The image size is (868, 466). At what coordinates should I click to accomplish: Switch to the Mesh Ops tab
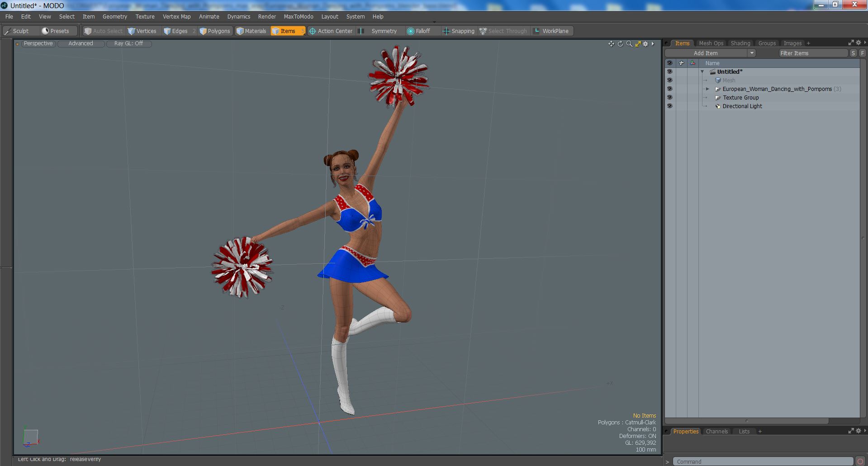[711, 43]
